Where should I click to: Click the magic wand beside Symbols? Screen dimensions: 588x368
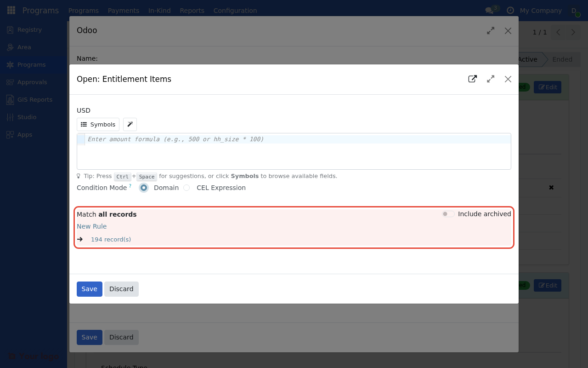coord(130,124)
